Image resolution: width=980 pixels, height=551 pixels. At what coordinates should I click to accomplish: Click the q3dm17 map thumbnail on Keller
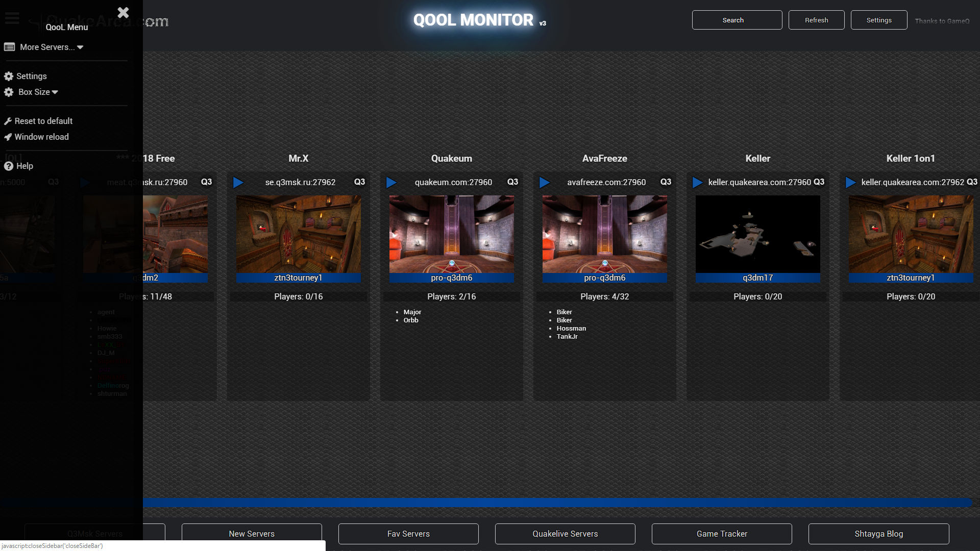coord(757,234)
